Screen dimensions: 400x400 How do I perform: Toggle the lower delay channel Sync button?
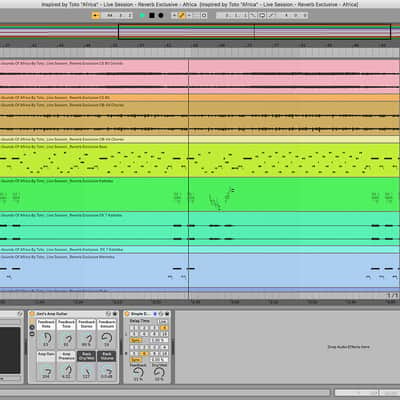(136, 360)
